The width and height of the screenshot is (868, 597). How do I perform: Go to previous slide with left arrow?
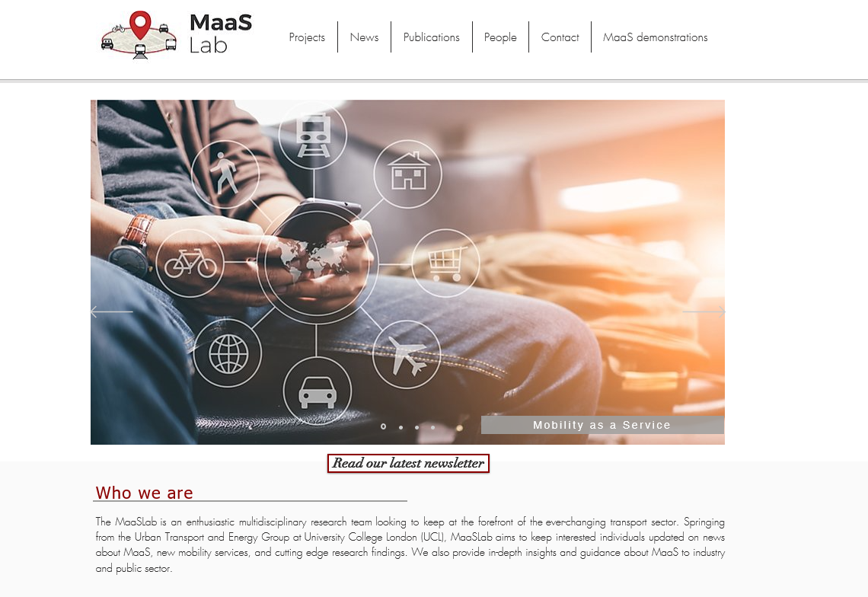click(x=111, y=311)
